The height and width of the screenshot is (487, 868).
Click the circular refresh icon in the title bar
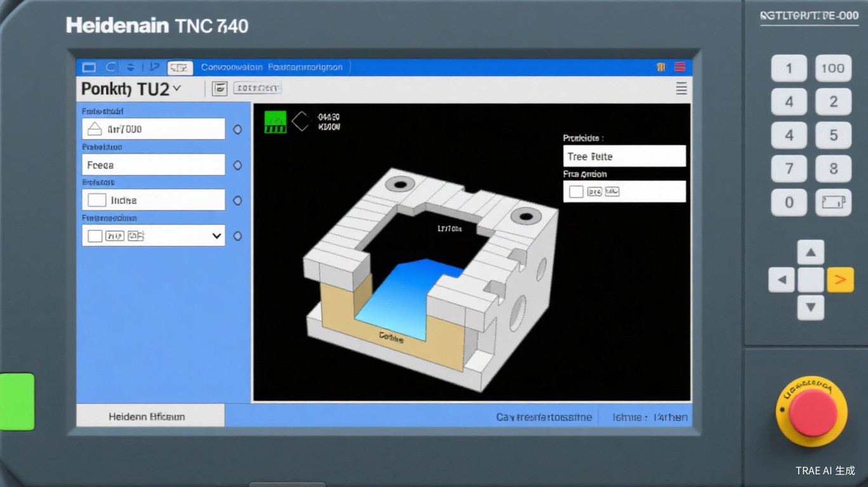[x=111, y=67]
